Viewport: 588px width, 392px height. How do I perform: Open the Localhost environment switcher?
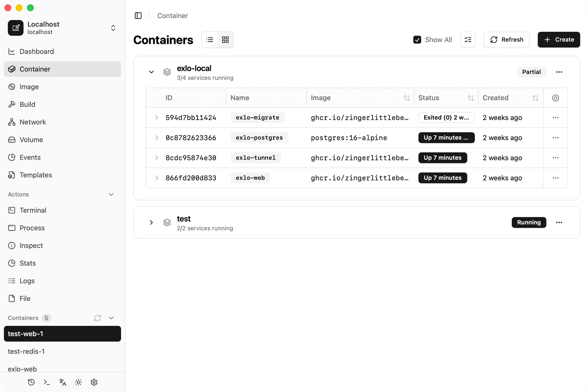113,28
